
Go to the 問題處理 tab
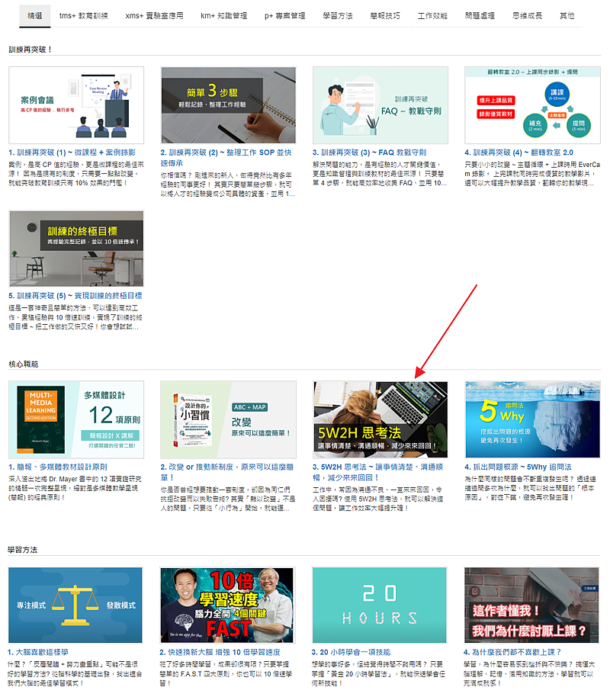[x=480, y=15]
